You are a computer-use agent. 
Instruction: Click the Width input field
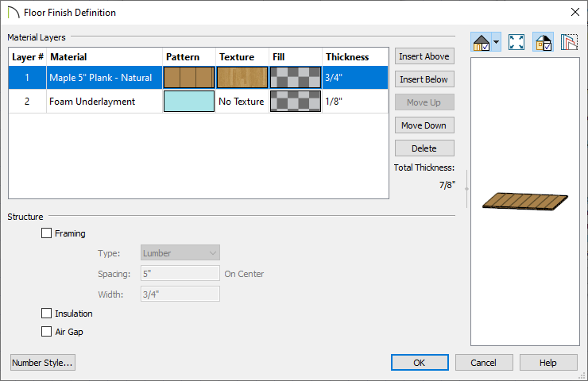[180, 294]
